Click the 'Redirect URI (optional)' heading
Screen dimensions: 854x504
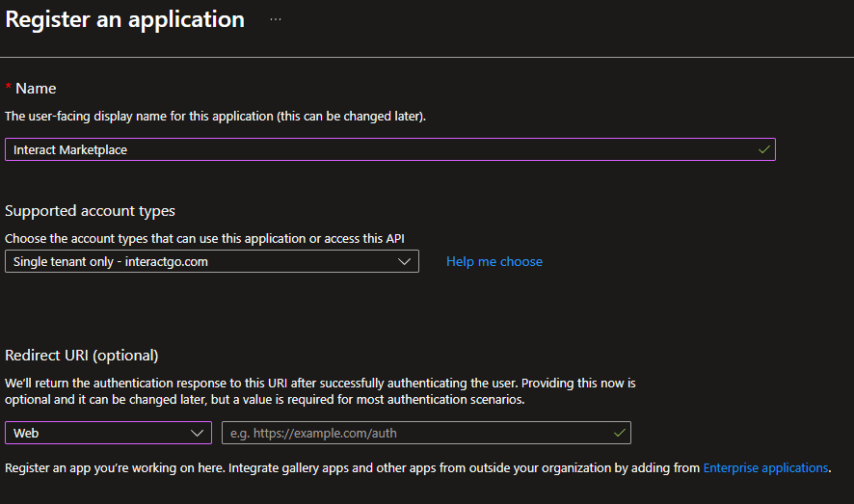(82, 356)
